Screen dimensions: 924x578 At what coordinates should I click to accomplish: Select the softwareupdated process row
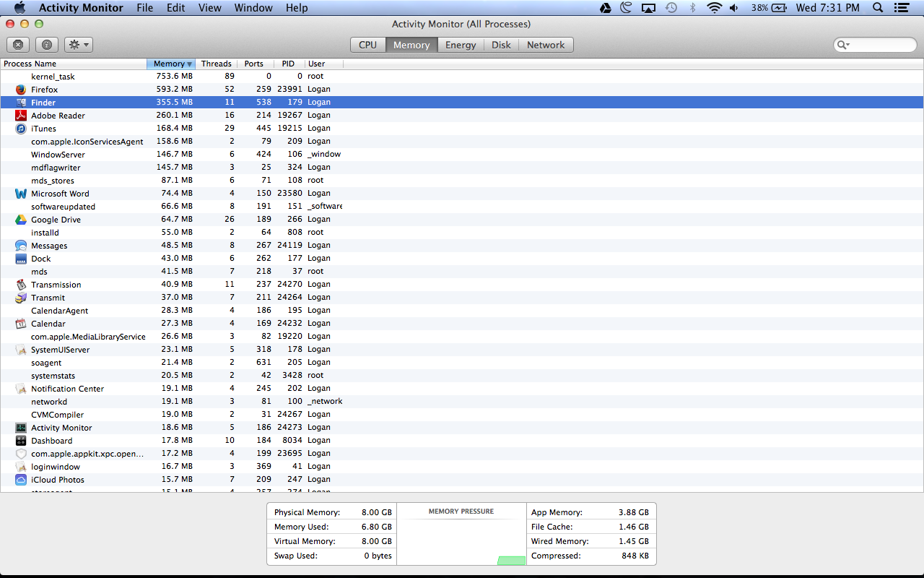coord(462,207)
